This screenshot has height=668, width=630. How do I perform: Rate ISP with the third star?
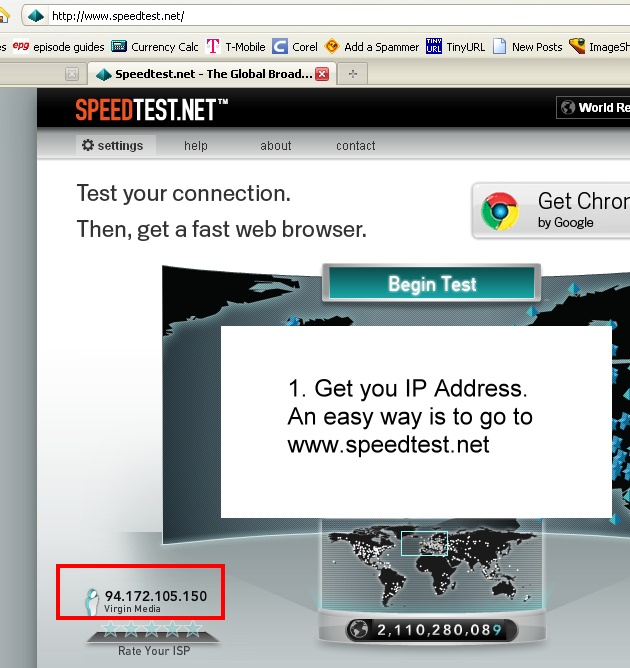pyautogui.click(x=152, y=628)
